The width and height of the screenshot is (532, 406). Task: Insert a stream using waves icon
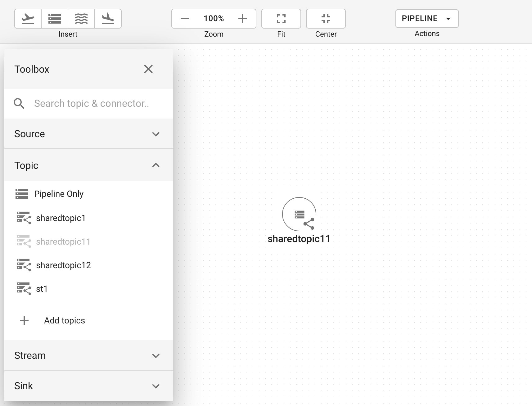81,19
